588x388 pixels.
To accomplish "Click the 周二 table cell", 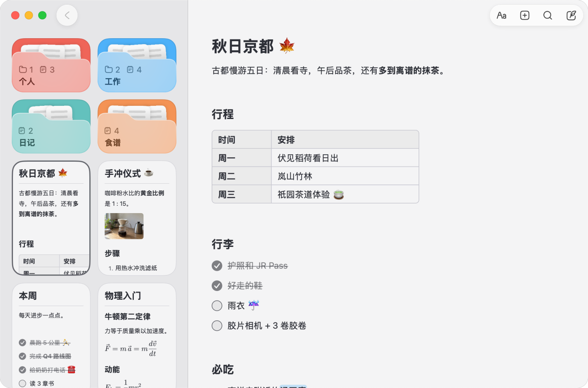I will (241, 176).
